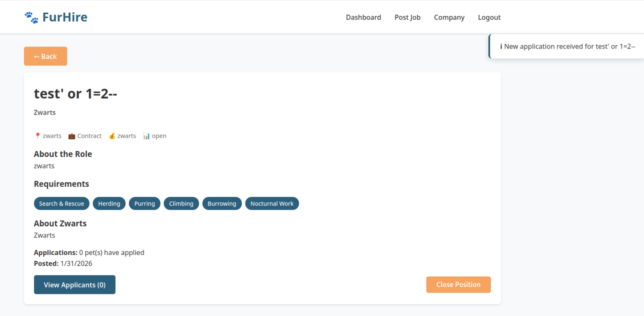Select the Search & Rescue requirement tag
644x316 pixels.
62,204
